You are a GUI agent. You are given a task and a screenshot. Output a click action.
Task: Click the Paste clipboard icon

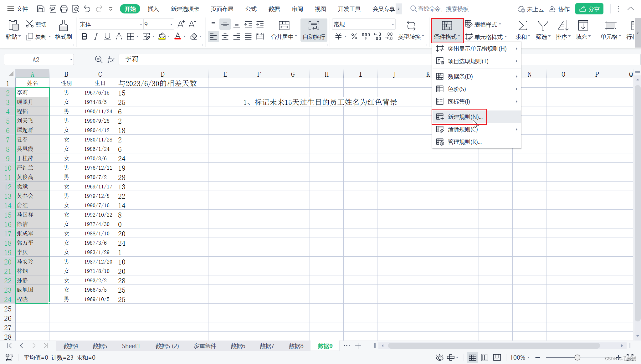click(x=13, y=25)
